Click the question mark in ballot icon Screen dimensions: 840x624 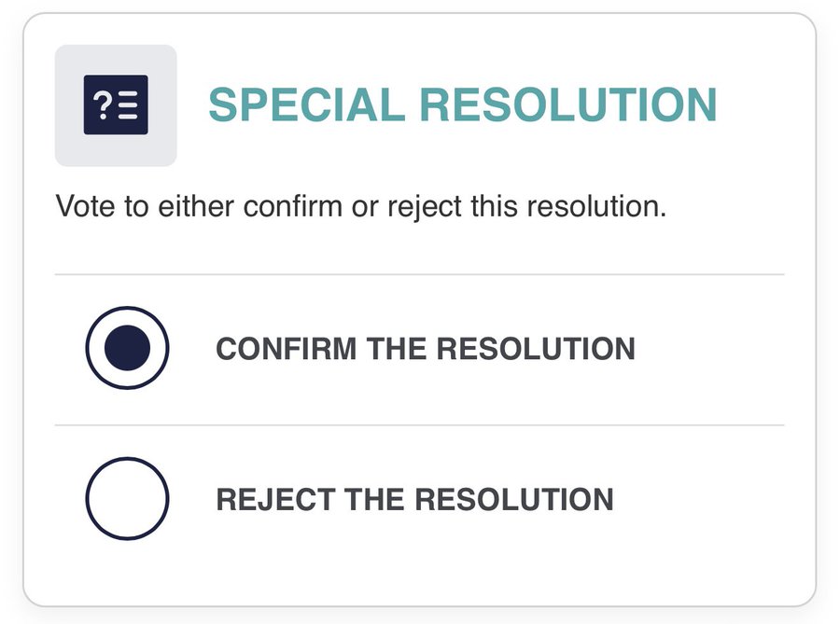tap(101, 104)
